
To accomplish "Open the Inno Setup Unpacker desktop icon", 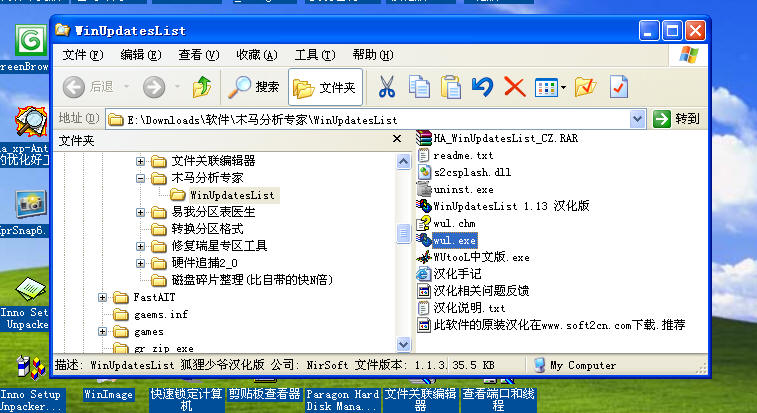I will [30, 290].
